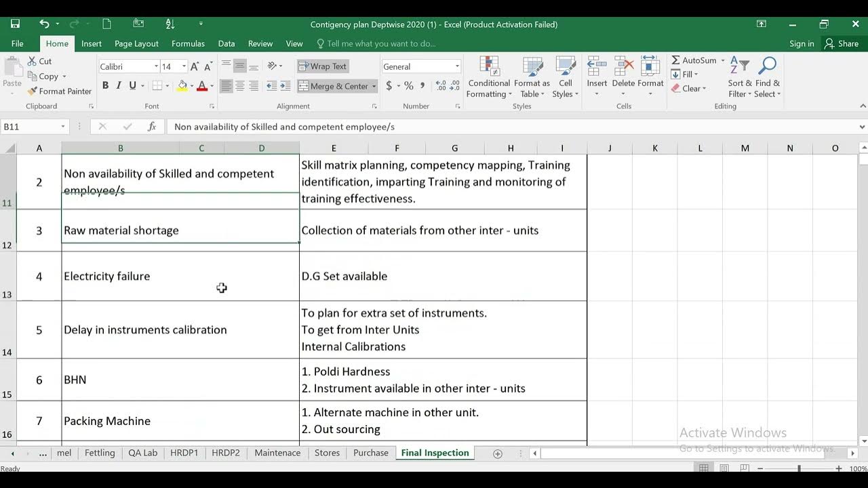The width and height of the screenshot is (868, 488).
Task: Open Find & Select menu
Action: click(x=767, y=77)
